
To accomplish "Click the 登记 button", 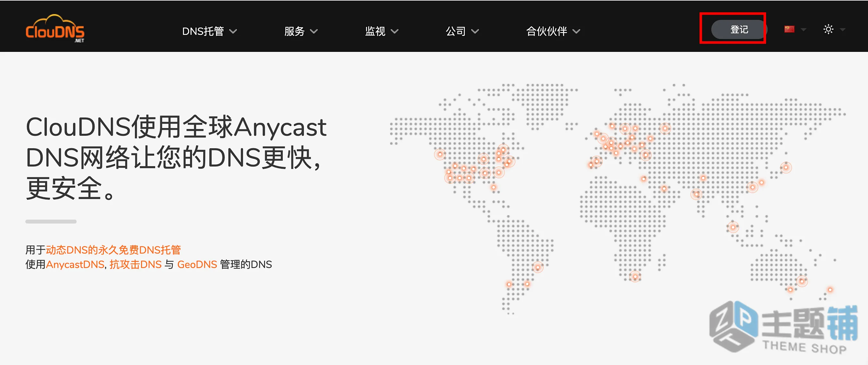I will (739, 29).
